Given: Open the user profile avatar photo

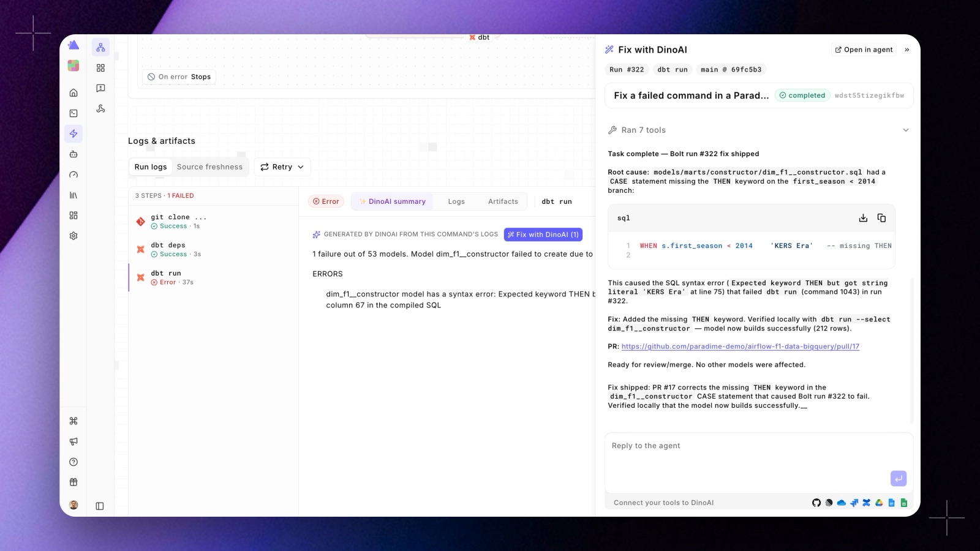Looking at the screenshot, I should pyautogui.click(x=73, y=505).
